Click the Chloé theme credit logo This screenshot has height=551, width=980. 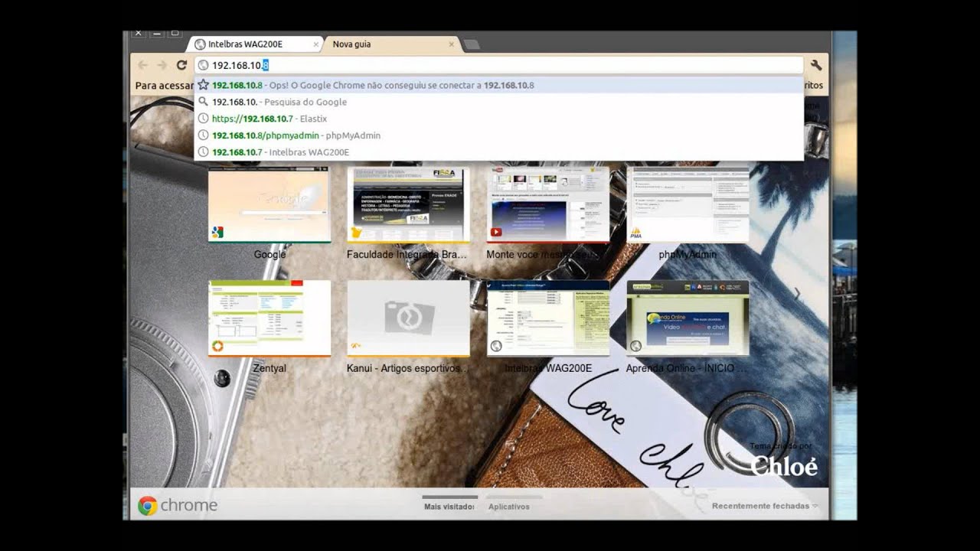point(783,466)
